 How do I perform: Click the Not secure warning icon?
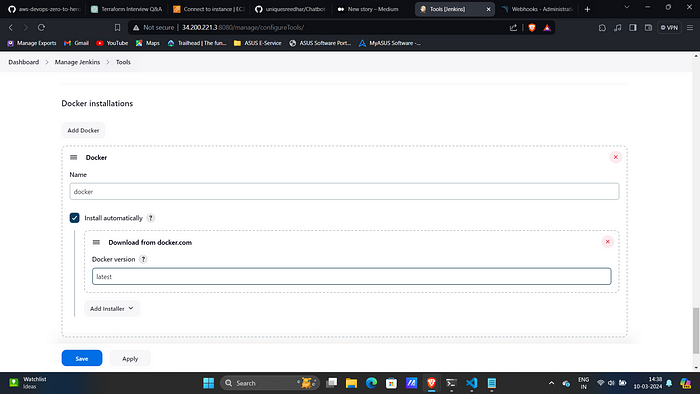[x=136, y=27]
